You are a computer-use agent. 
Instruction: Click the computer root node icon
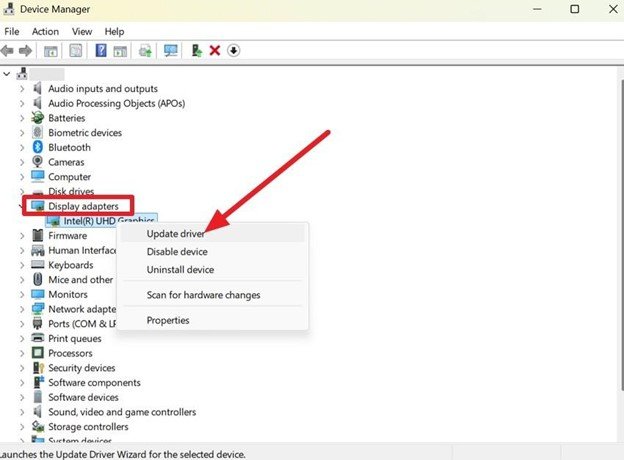(22, 74)
